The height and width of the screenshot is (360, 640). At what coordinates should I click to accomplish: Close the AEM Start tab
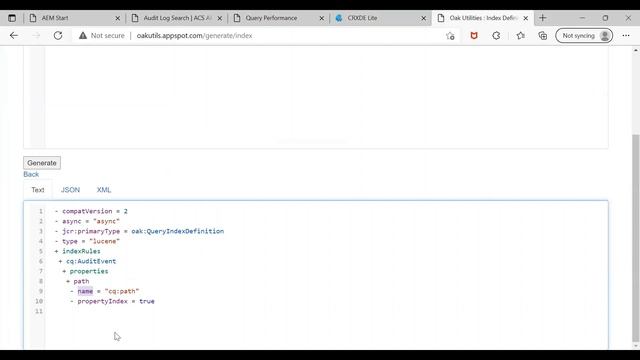pyautogui.click(x=118, y=18)
